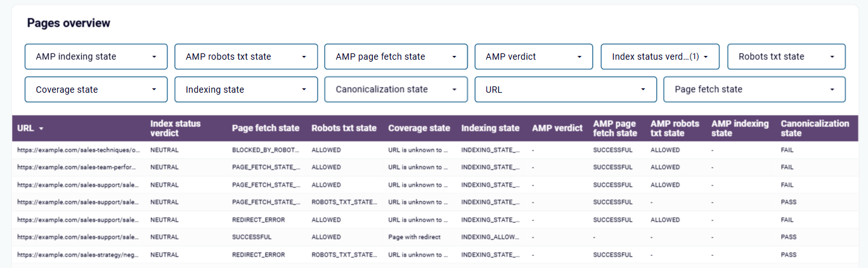Click ROBOTS_TXT_STATE in the sales-strategy row
868x268 pixels.
click(344, 255)
